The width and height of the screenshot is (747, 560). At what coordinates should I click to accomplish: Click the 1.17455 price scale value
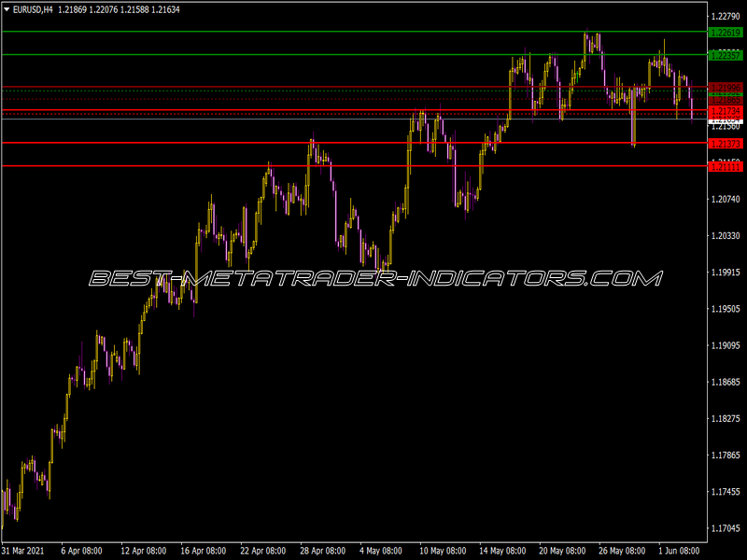pyautogui.click(x=726, y=492)
